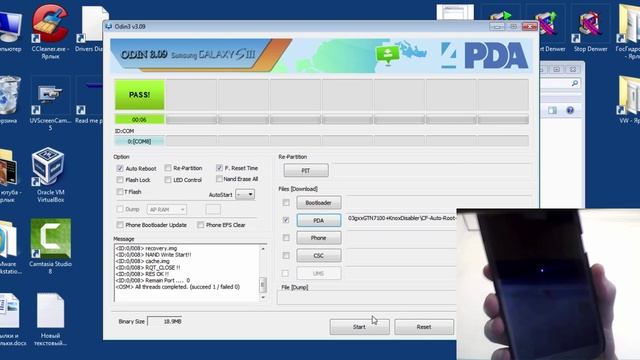Screen dimensions: 640x360
Task: Check the CSC file checkbox
Action: click(x=286, y=256)
